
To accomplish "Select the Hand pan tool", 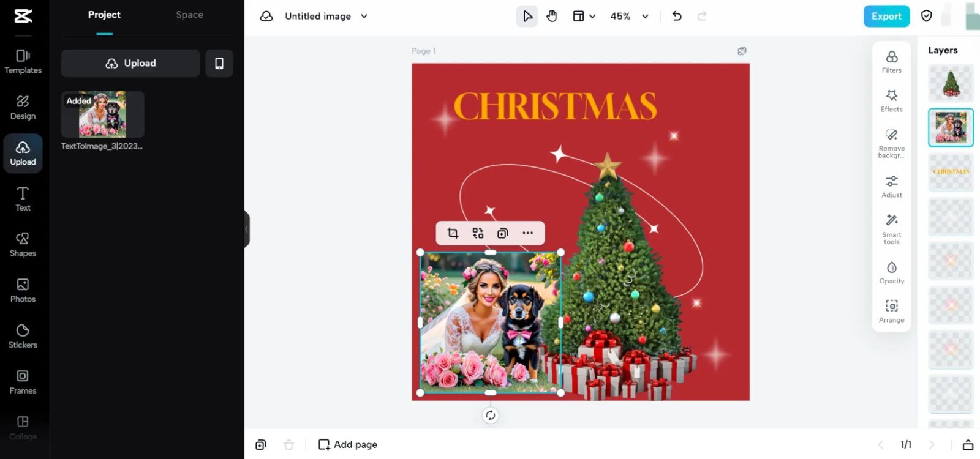I will point(552,17).
